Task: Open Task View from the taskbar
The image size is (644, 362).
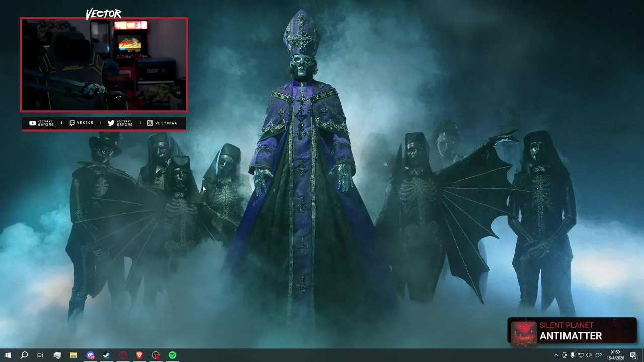Action: click(40, 355)
